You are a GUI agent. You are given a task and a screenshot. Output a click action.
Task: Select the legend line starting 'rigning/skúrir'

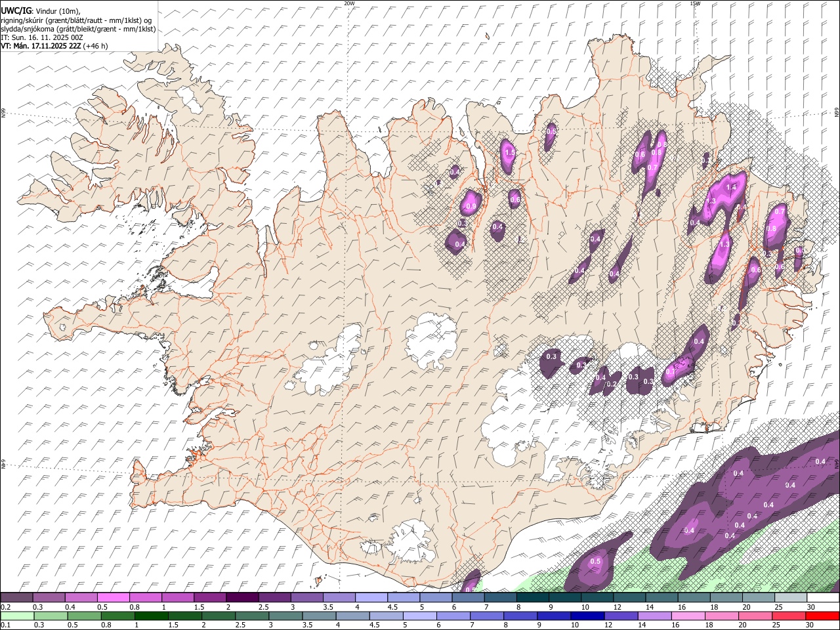click(x=76, y=20)
